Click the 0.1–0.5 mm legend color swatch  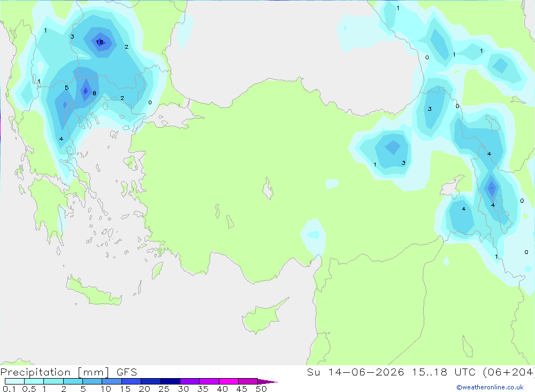(x=14, y=381)
